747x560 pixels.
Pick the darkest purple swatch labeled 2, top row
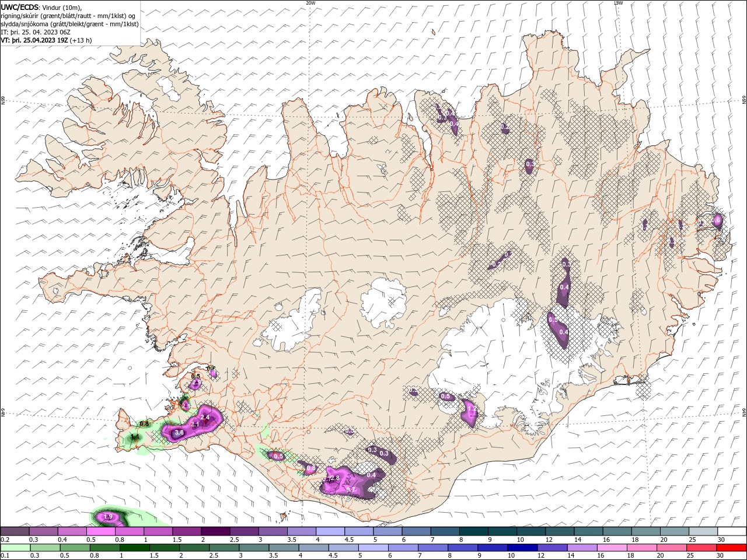coord(216,531)
